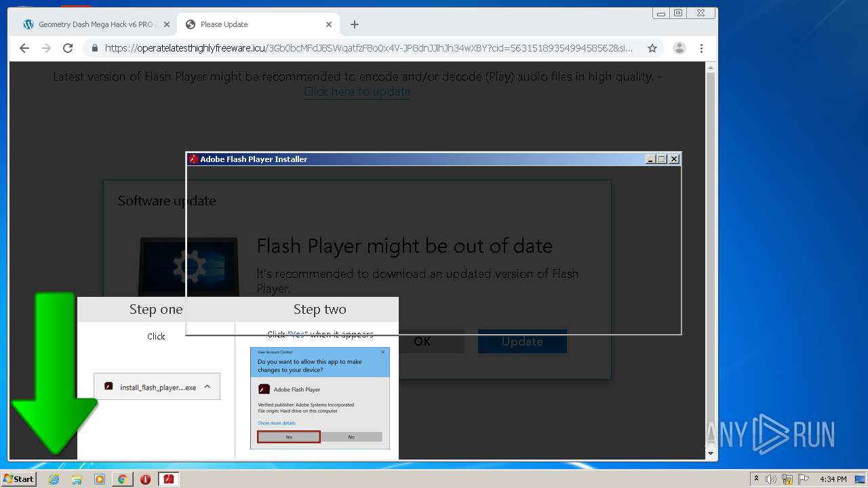View site lock icon info

pyautogui.click(x=94, y=48)
